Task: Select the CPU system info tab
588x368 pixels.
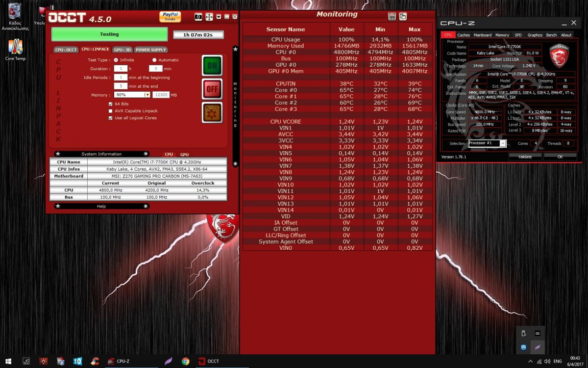Action: (x=169, y=155)
